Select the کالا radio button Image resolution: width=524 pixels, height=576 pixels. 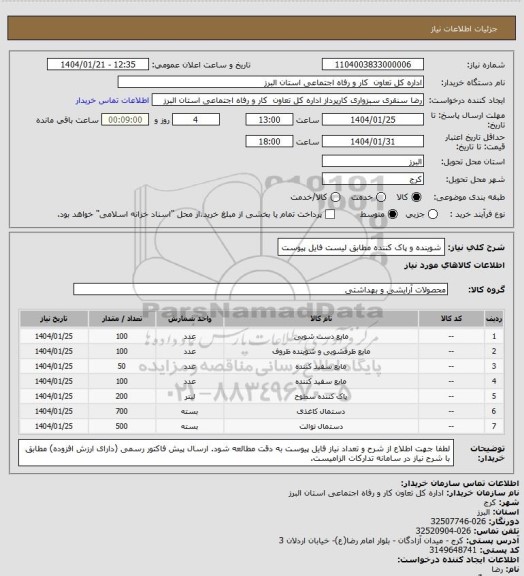(x=416, y=197)
